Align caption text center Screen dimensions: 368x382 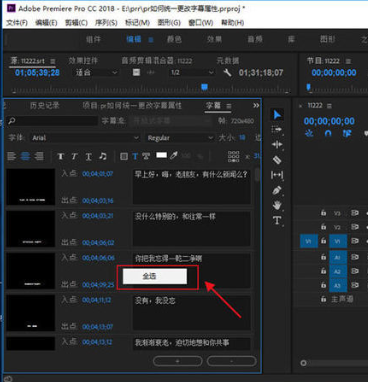[25, 156]
